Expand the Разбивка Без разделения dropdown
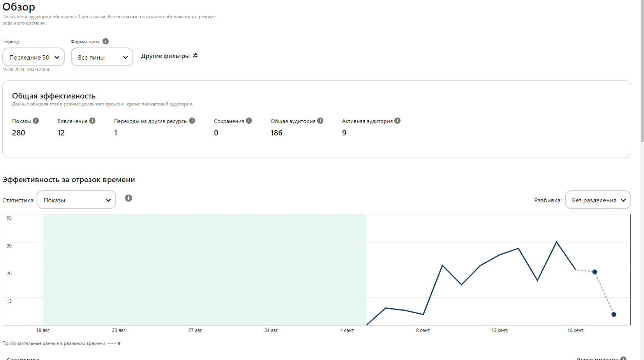This screenshot has width=644, height=360. pos(598,200)
